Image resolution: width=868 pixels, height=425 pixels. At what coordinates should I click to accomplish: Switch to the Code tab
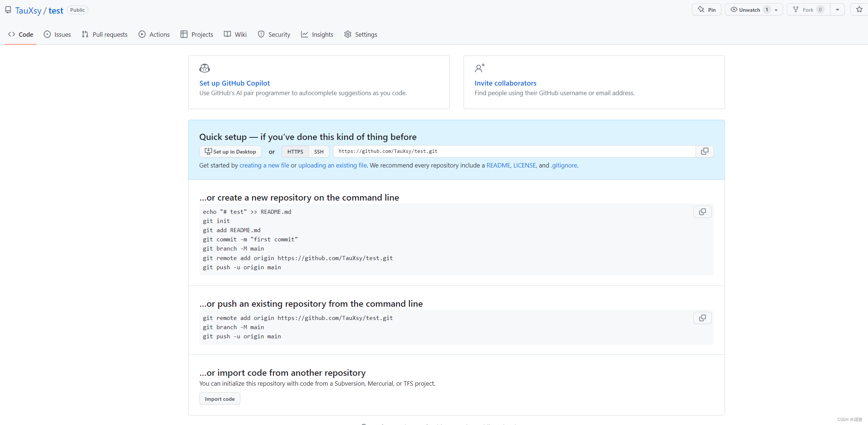coord(21,34)
